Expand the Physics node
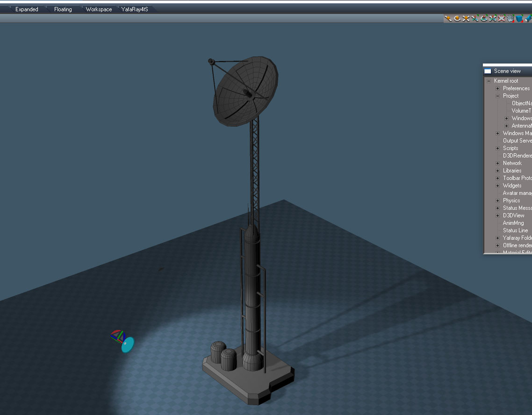The height and width of the screenshot is (415, 532). click(497, 200)
